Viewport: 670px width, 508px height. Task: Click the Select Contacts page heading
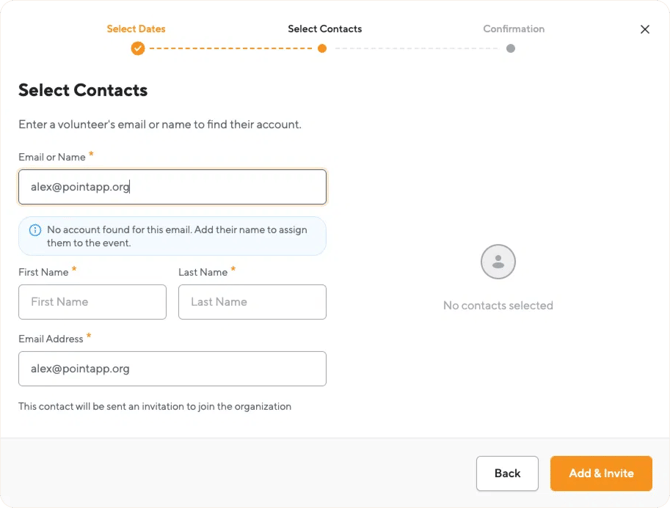tap(83, 90)
